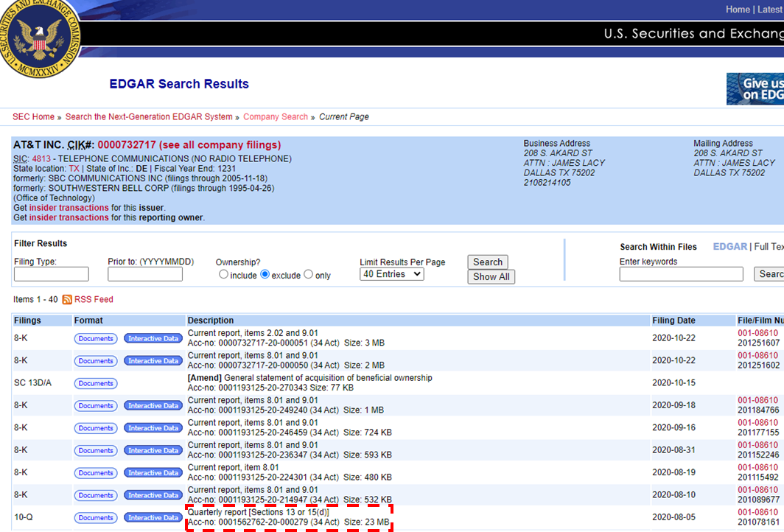Open the 40 Entries results dropdown
Image resolution: width=784 pixels, height=532 pixels.
point(391,274)
